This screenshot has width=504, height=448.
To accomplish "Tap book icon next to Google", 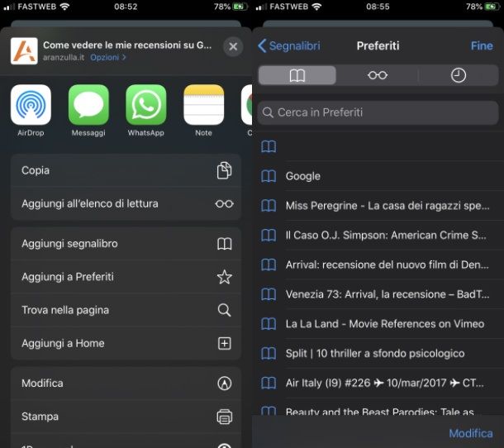I will point(269,176).
